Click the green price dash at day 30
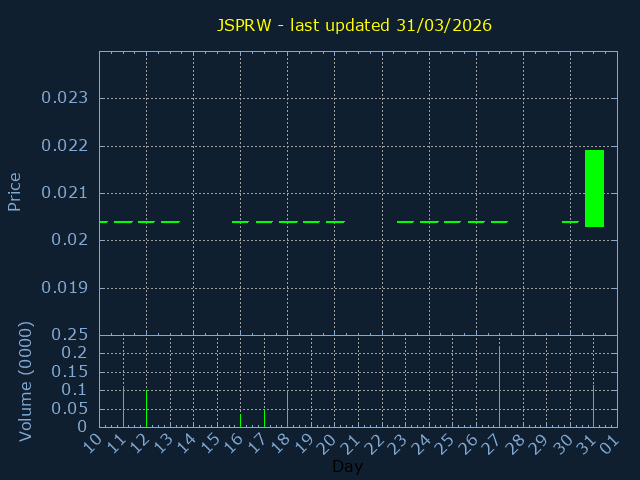Screen dimensions: 640x480 [570, 222]
